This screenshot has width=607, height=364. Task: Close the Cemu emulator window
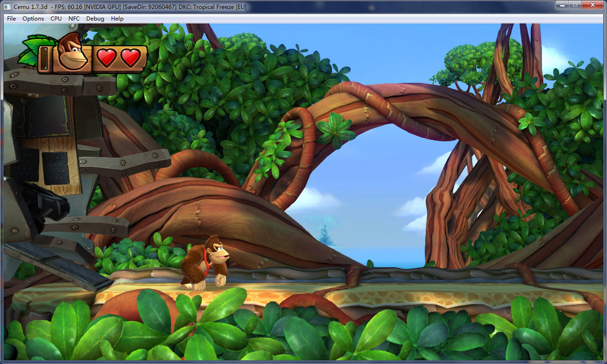pyautogui.click(x=592, y=5)
